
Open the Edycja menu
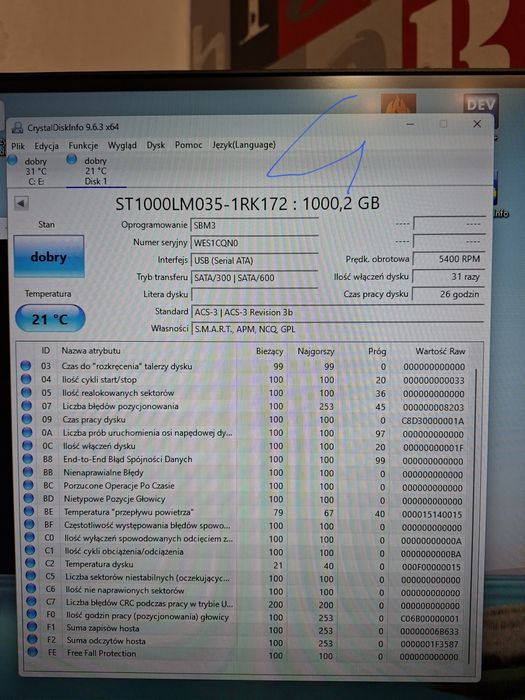(46, 146)
